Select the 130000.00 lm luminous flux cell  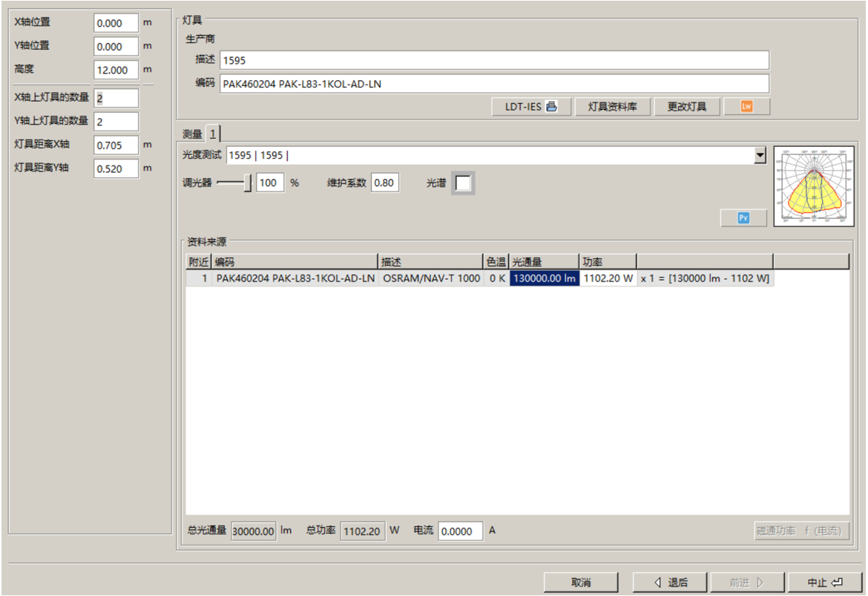[544, 278]
